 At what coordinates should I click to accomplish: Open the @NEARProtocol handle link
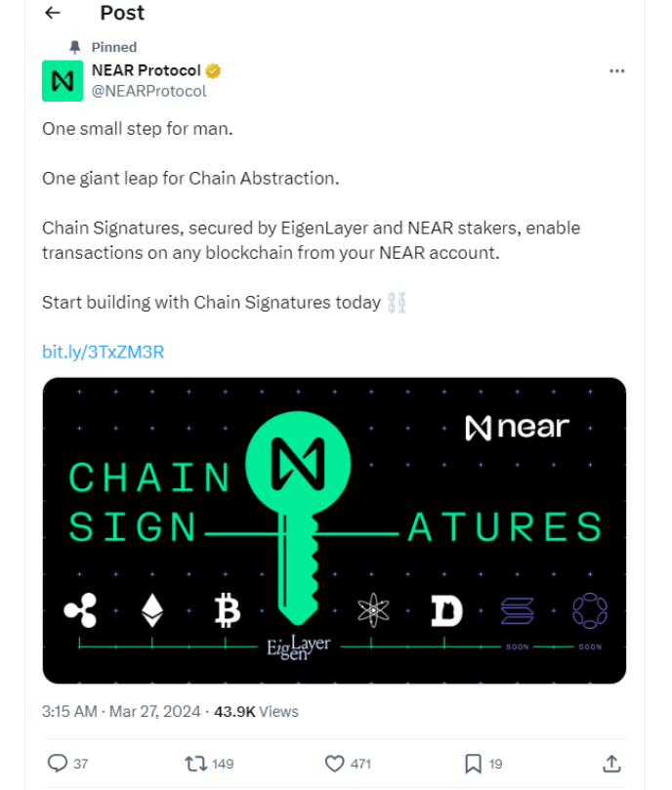click(148, 91)
